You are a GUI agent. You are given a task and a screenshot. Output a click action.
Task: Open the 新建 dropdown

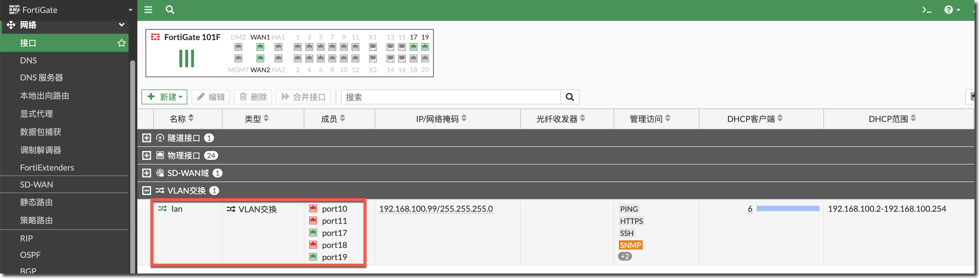click(164, 97)
